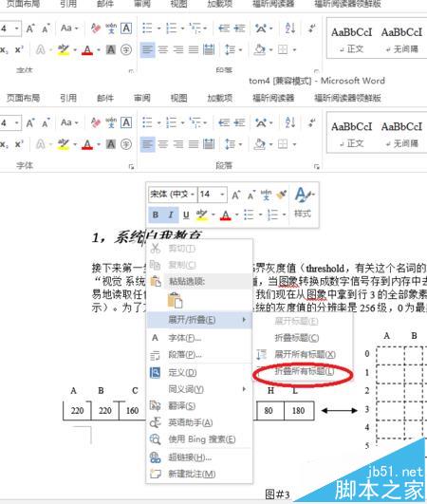Image resolution: width=427 pixels, height=504 pixels.
Task: Toggle Align Left in ribbon below tom4 title
Action: coord(148,144)
